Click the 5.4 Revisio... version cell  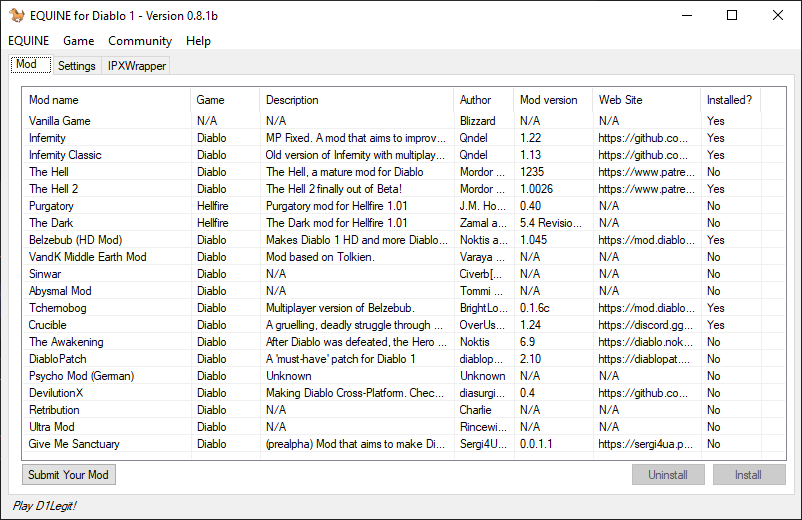[x=551, y=222]
